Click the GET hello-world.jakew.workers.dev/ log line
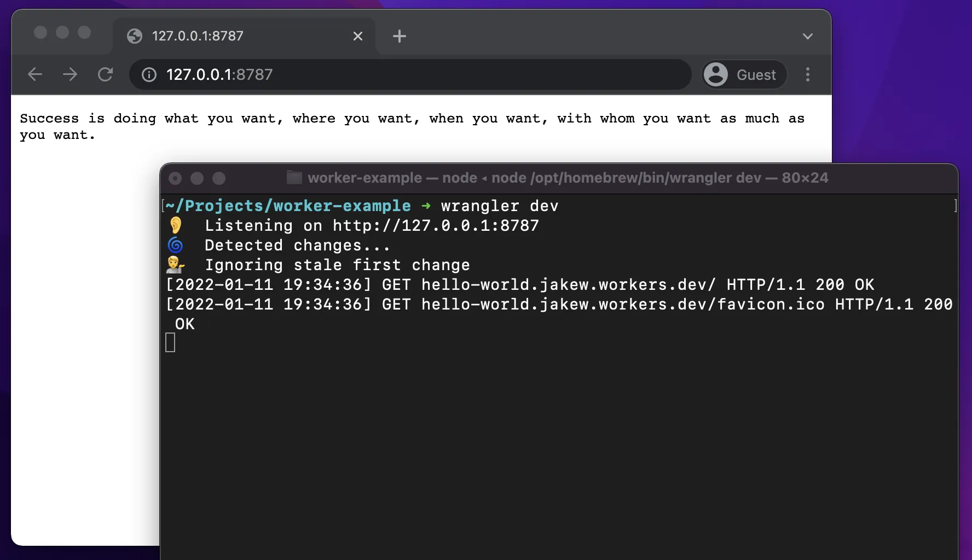The image size is (972, 560). pos(520,285)
